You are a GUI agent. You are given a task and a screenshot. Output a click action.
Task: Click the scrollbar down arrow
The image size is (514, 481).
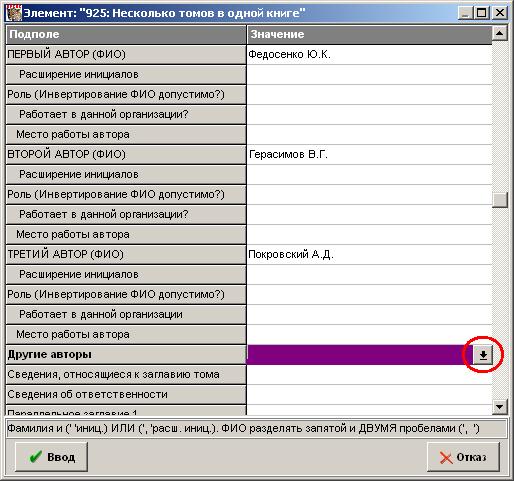pyautogui.click(x=500, y=407)
